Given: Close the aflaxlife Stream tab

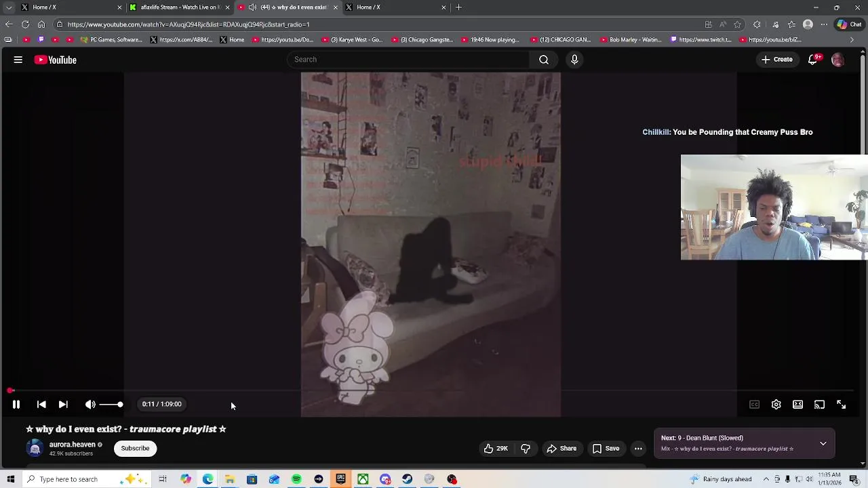Looking at the screenshot, I should (227, 7).
